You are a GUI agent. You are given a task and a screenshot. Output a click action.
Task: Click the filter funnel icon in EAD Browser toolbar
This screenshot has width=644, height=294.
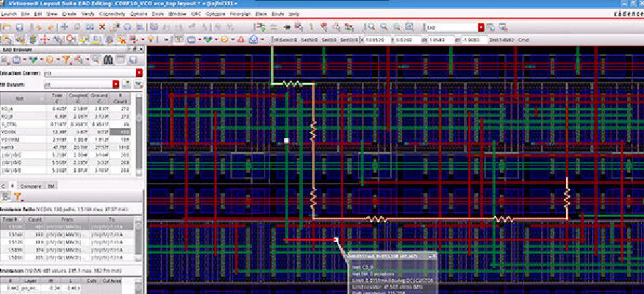pyautogui.click(x=66, y=60)
